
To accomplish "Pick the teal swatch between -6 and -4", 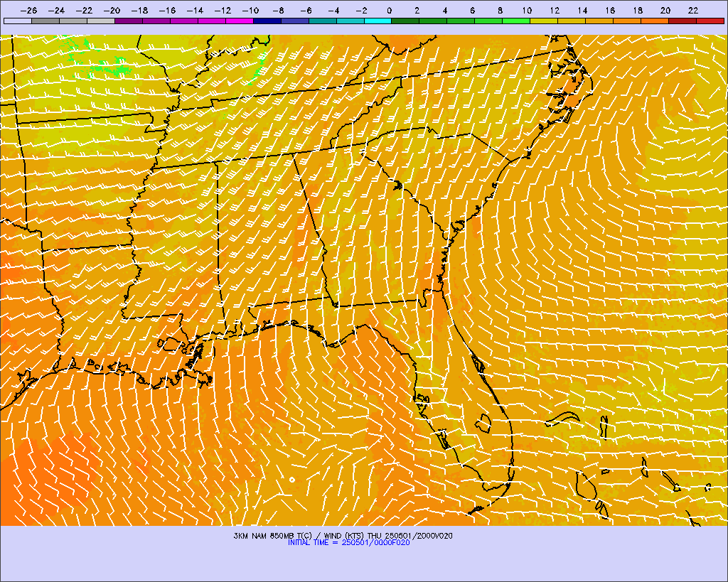I will 323,21.
